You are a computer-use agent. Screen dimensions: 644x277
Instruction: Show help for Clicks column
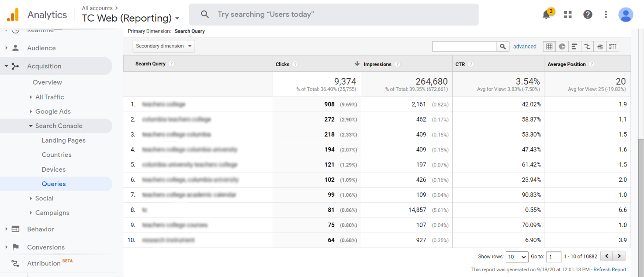pyautogui.click(x=296, y=64)
